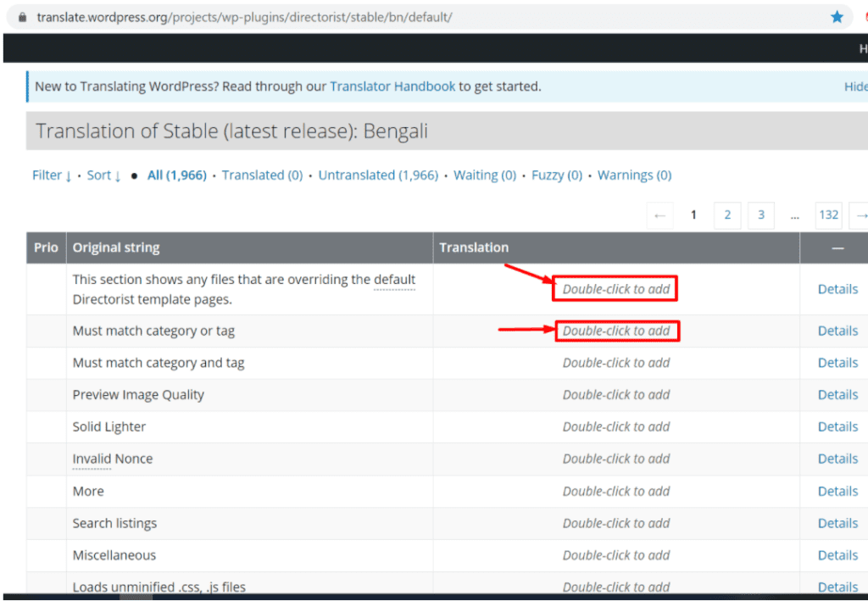Open Details for Search listings

click(x=837, y=524)
